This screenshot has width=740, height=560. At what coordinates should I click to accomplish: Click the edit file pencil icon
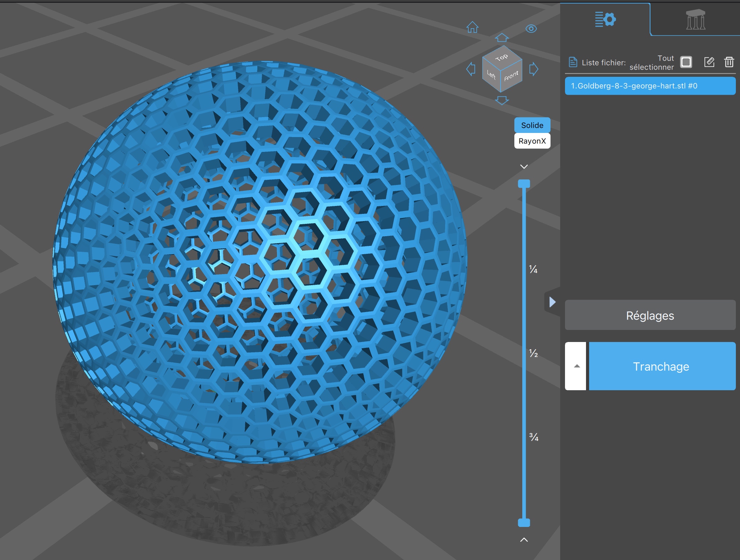point(709,62)
